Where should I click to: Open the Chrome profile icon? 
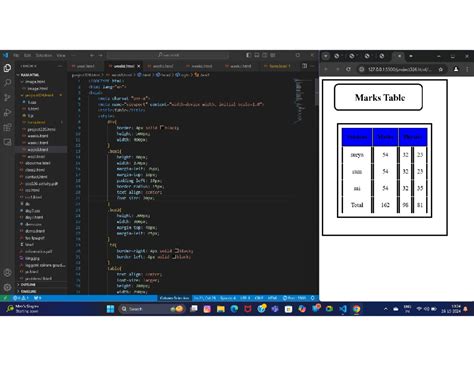456,69
